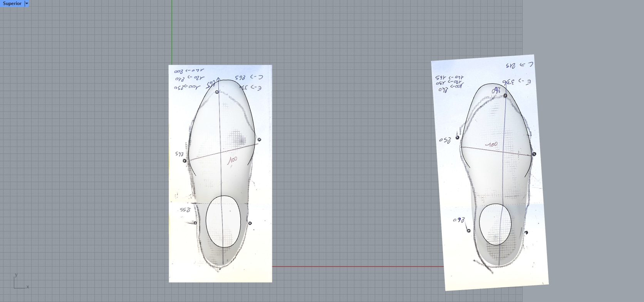The height and width of the screenshot is (302, 644).
Task: Pick the toe point on left footprint
Action: [x=217, y=92]
